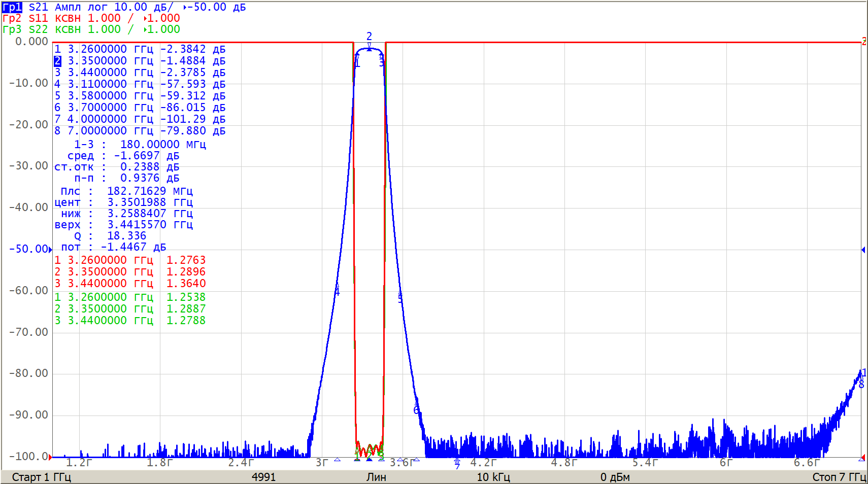868x484 pixels.
Task: Select marker 5 on the right filter slope
Action: click(x=400, y=298)
